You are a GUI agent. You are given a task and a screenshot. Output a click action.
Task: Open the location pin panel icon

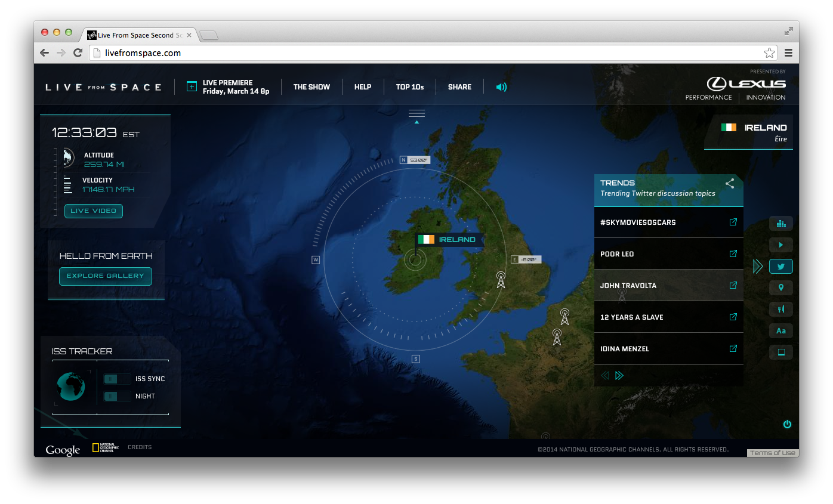point(780,288)
